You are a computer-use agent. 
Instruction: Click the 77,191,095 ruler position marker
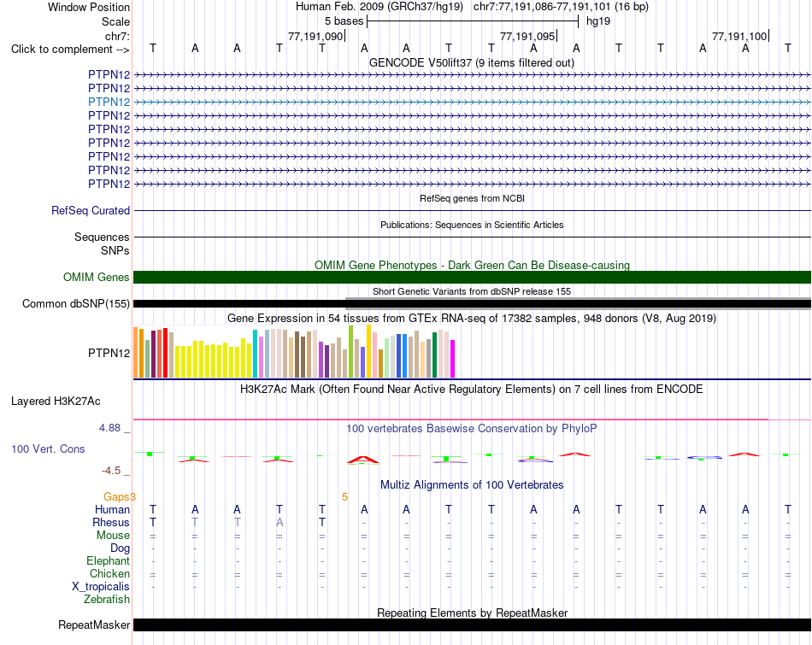[x=528, y=36]
